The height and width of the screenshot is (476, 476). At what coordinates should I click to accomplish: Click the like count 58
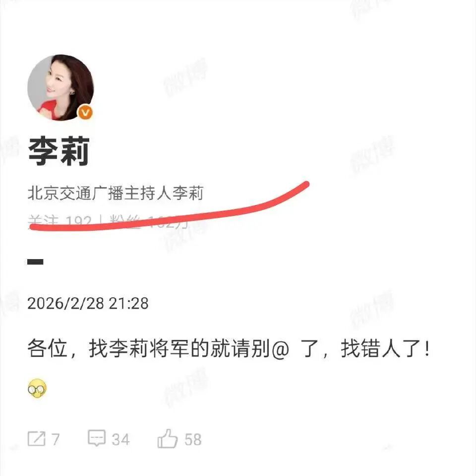point(193,439)
